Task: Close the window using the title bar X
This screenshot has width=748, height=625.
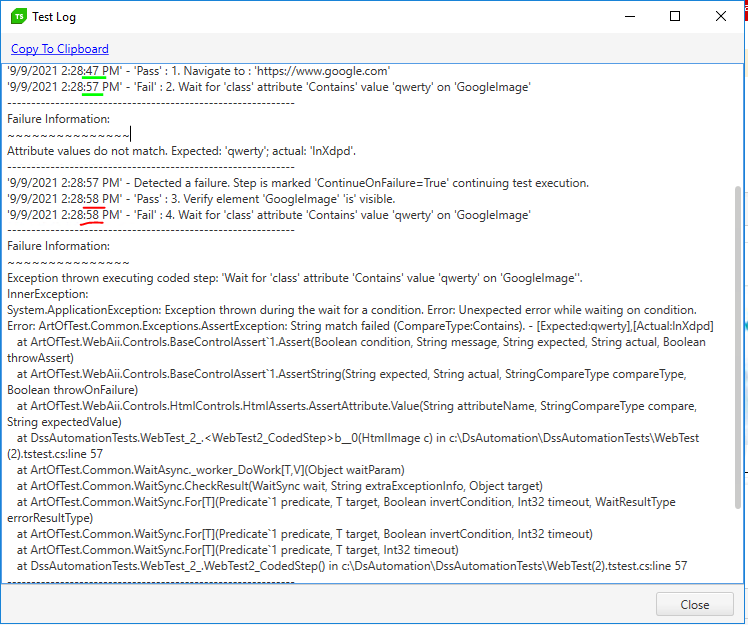Action: coord(720,16)
